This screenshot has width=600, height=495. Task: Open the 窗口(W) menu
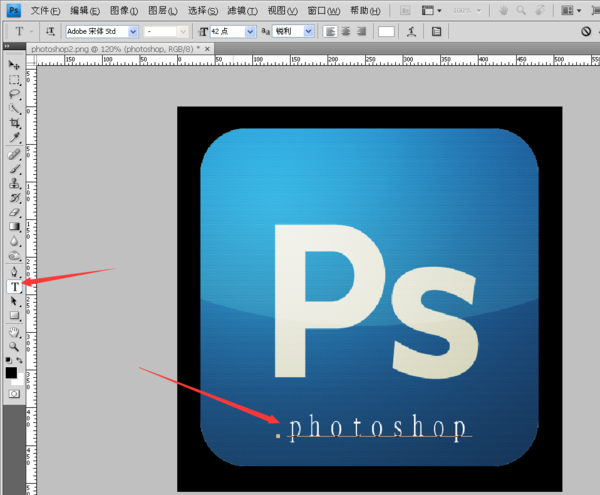tap(324, 11)
